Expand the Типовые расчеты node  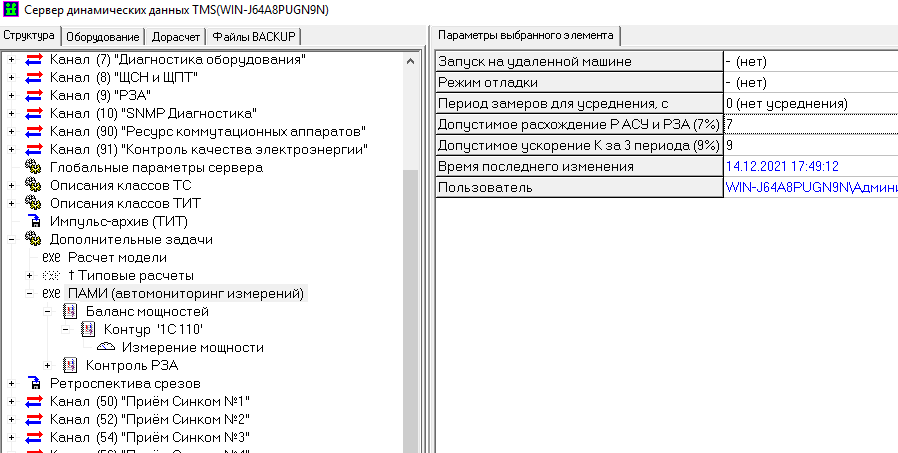coord(30,276)
